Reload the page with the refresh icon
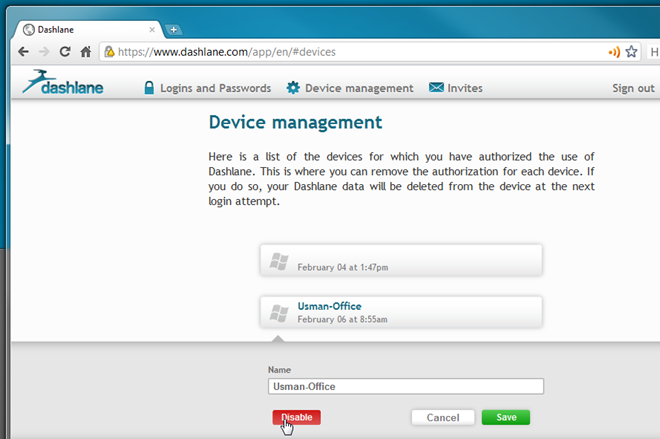This screenshot has width=660, height=439. pyautogui.click(x=65, y=52)
